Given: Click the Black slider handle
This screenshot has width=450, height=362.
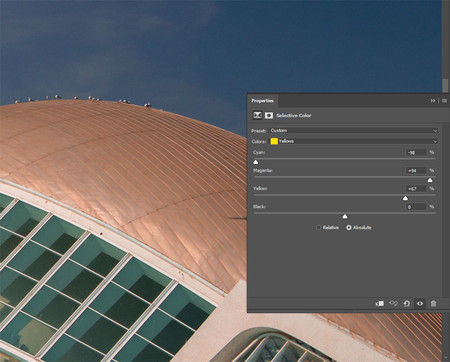Looking at the screenshot, I should click(345, 217).
